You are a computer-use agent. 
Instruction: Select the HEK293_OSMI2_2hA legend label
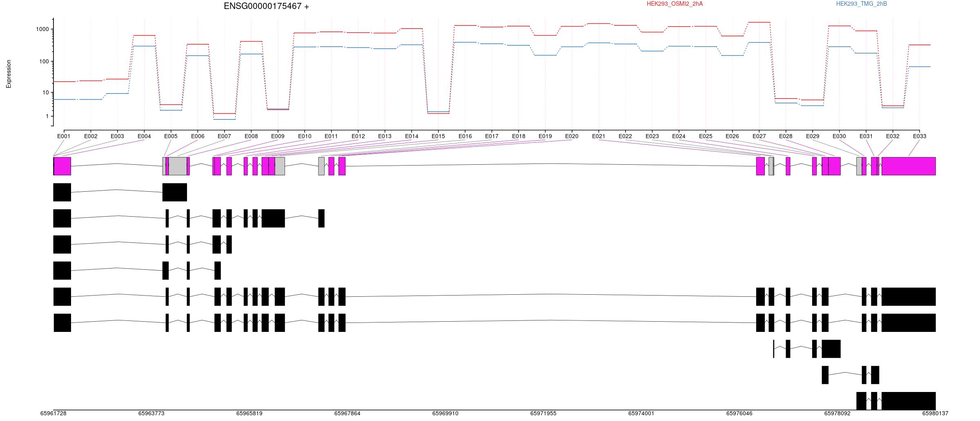675,4
